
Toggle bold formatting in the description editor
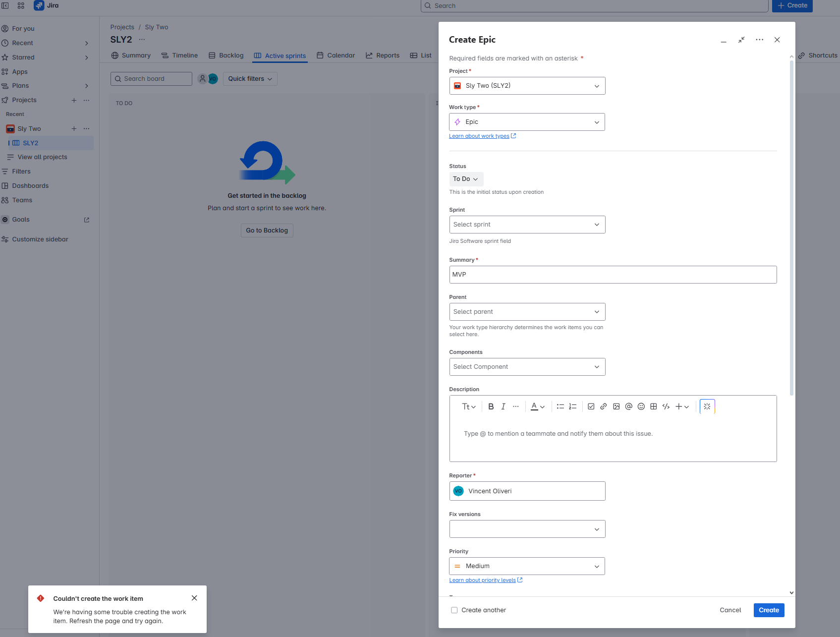coord(491,406)
